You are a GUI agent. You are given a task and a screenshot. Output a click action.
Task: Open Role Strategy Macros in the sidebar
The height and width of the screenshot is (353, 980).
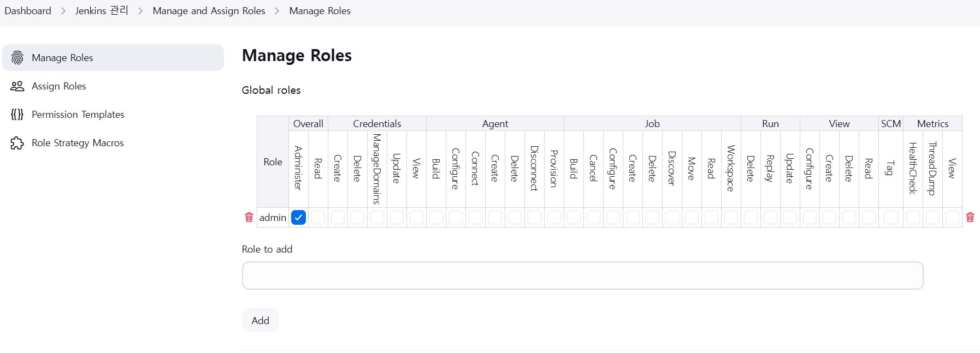click(x=113, y=143)
